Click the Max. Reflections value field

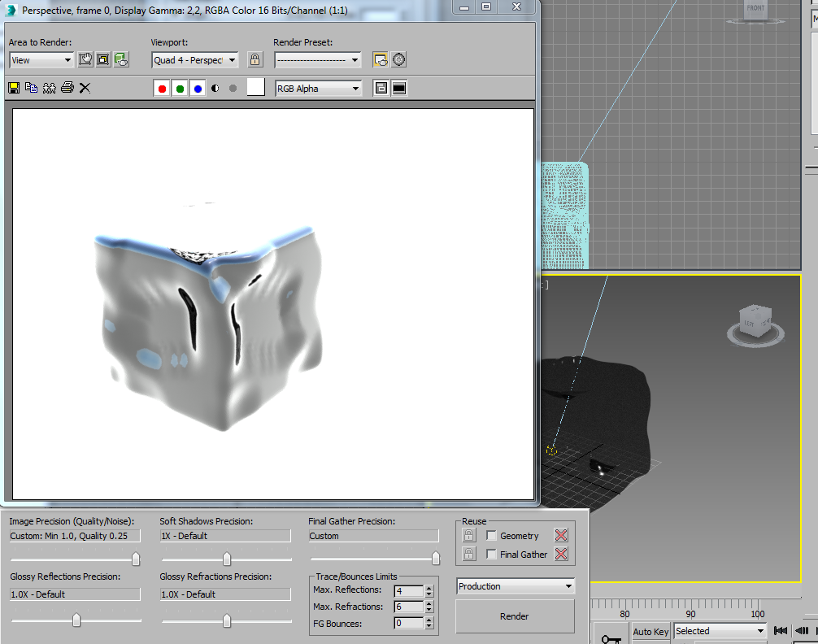(408, 591)
